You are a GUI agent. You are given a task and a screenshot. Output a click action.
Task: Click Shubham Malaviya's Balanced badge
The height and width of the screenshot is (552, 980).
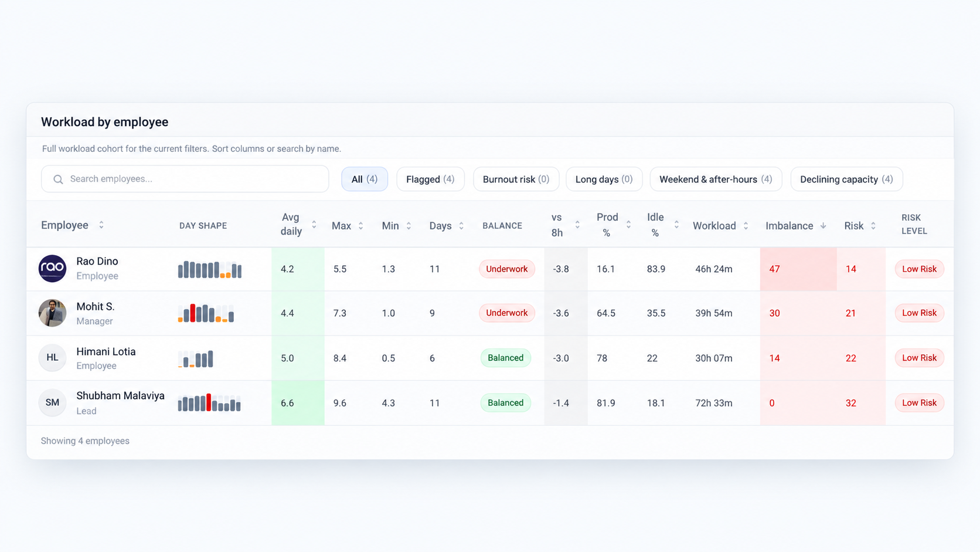(506, 403)
